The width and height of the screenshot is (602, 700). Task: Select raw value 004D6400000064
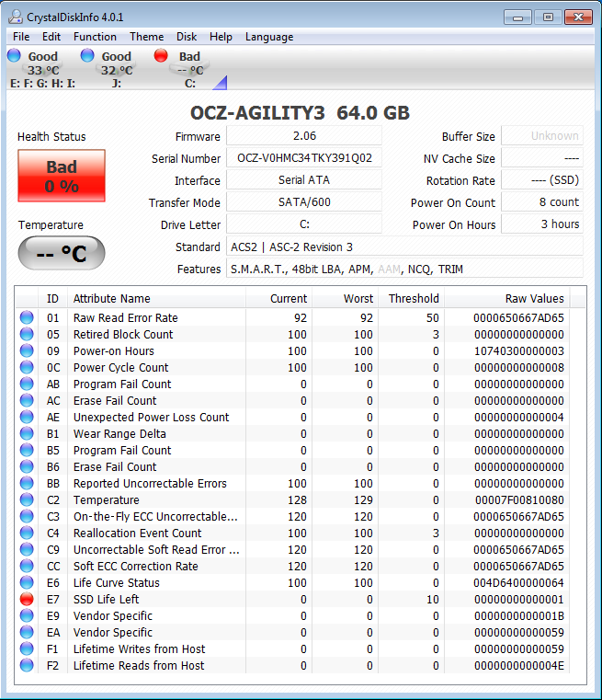pos(518,582)
